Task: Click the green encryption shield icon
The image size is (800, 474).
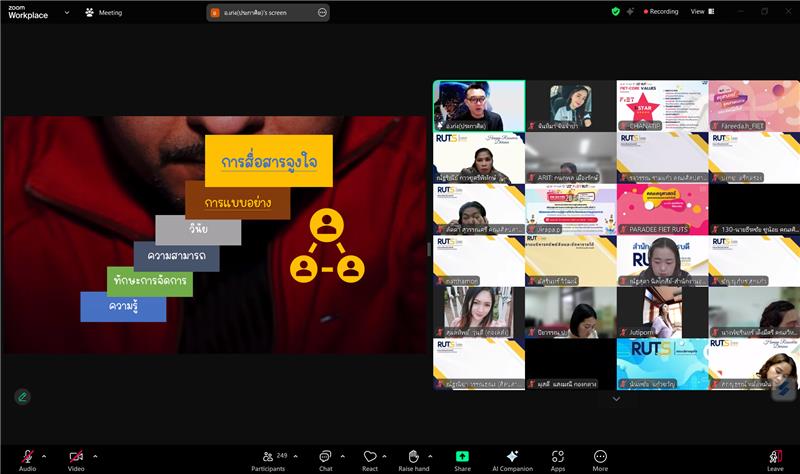Action: point(616,12)
